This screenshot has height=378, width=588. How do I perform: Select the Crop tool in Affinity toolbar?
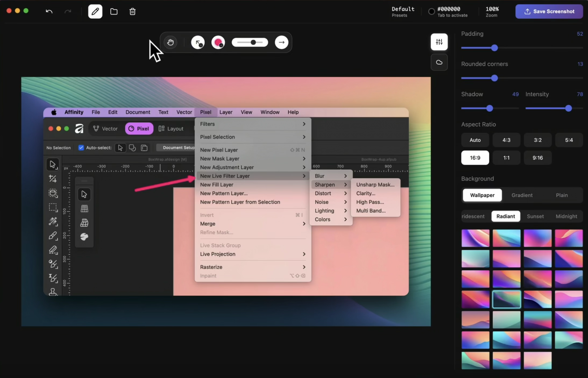[x=53, y=179]
